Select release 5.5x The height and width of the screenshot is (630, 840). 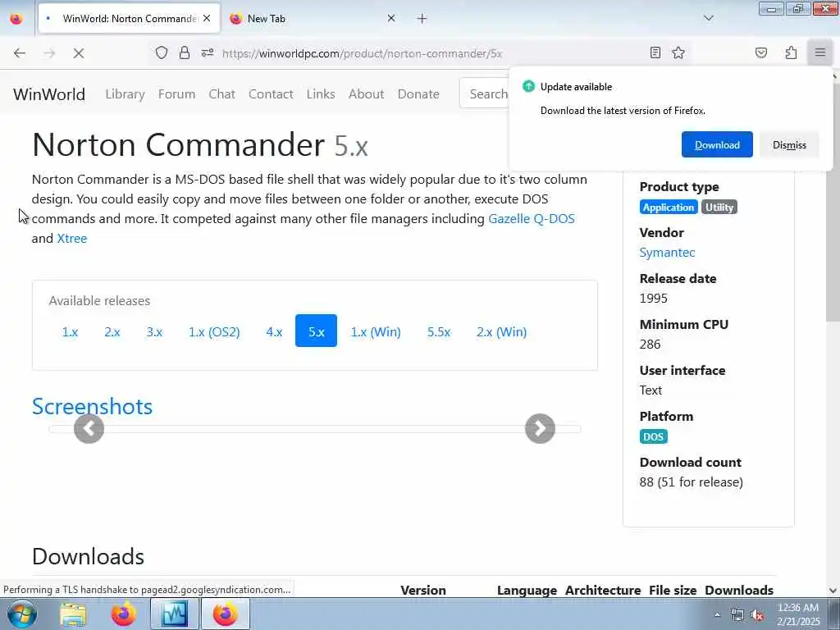439,331
